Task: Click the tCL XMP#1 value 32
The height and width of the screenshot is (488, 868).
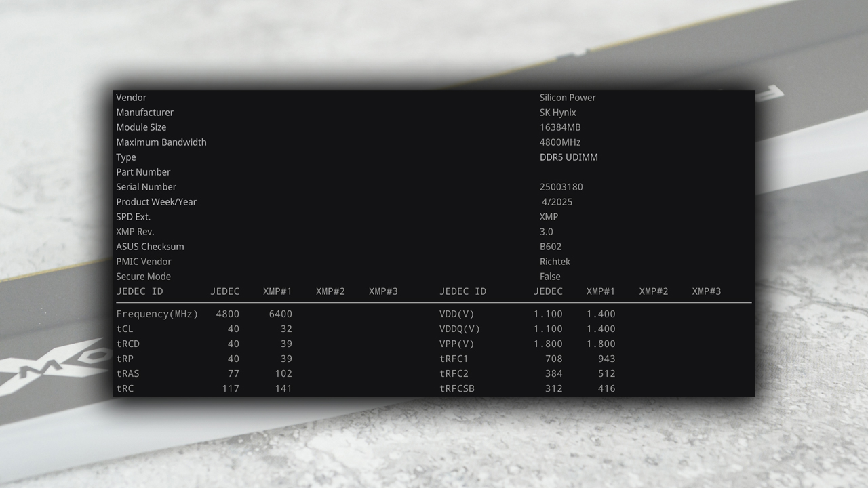Action: pyautogui.click(x=286, y=329)
